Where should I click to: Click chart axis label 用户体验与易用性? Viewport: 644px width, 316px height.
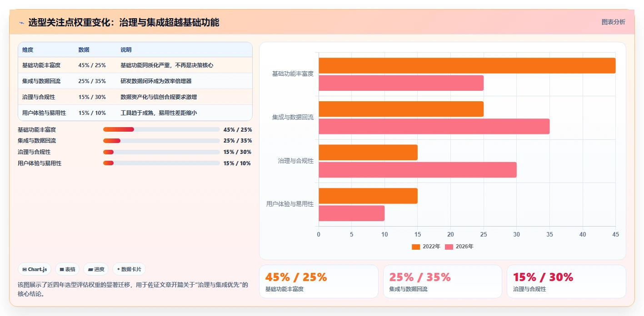(290, 204)
